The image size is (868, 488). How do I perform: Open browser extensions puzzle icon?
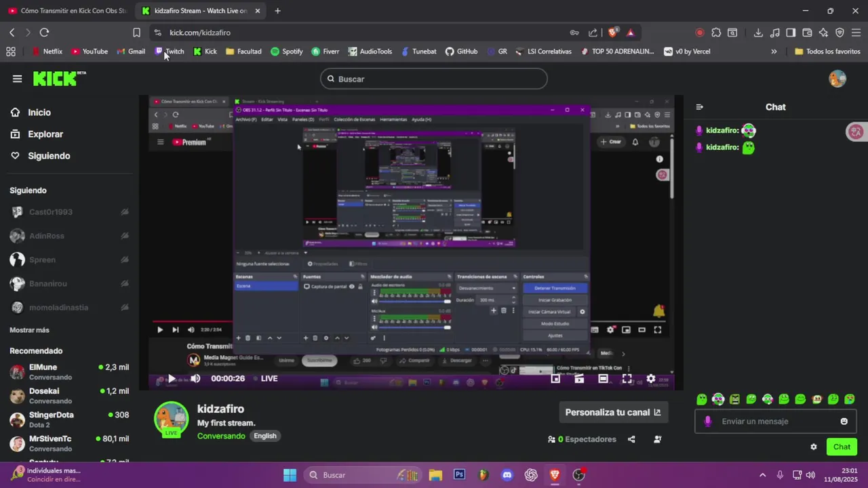pyautogui.click(x=716, y=33)
